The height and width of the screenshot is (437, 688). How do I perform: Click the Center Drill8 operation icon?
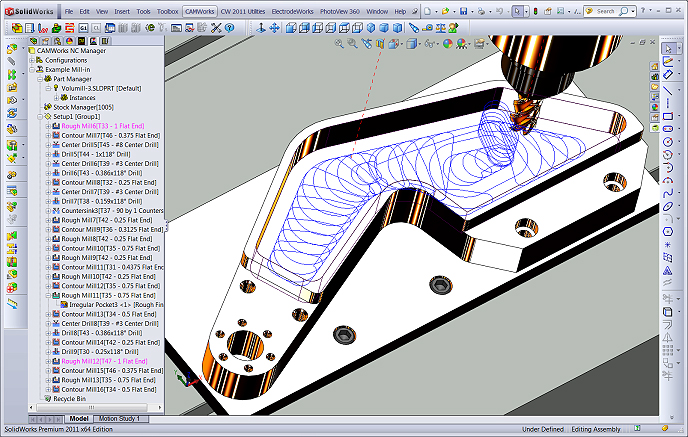pos(56,323)
